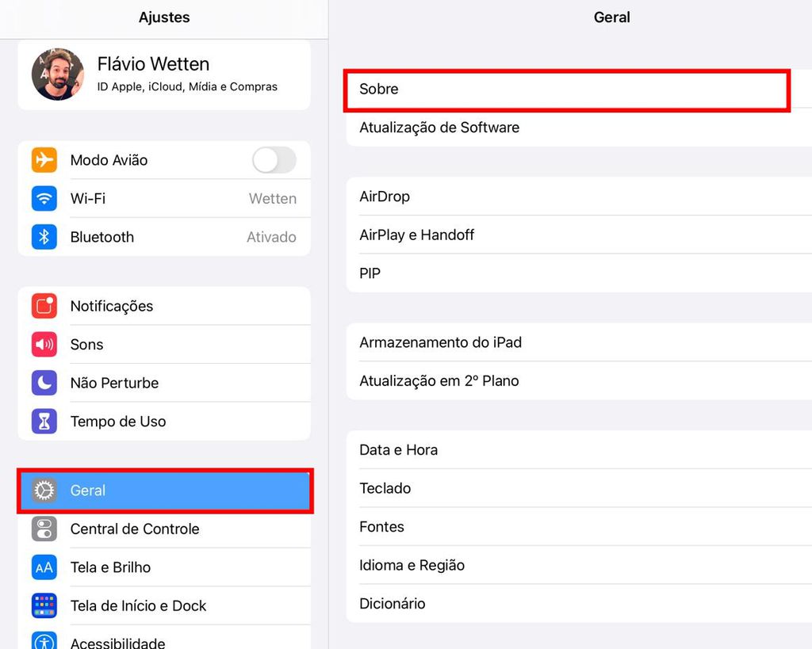Tap the Sons speaker icon

[x=44, y=344]
